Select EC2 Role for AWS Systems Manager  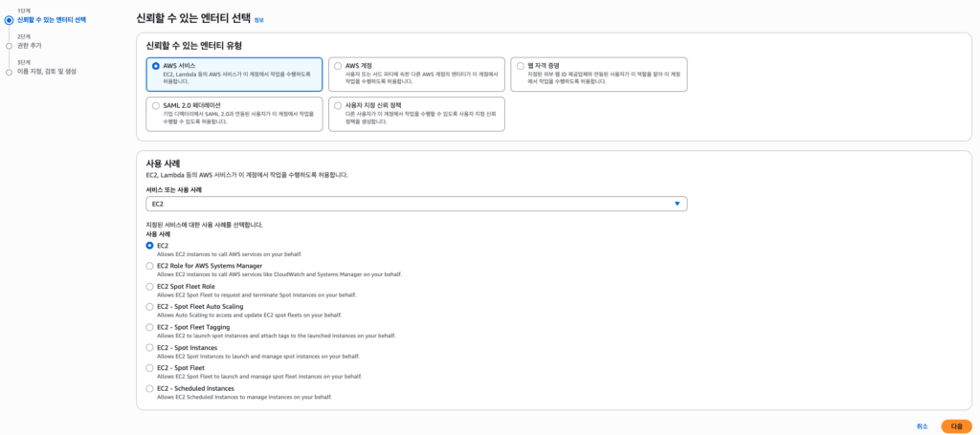149,266
